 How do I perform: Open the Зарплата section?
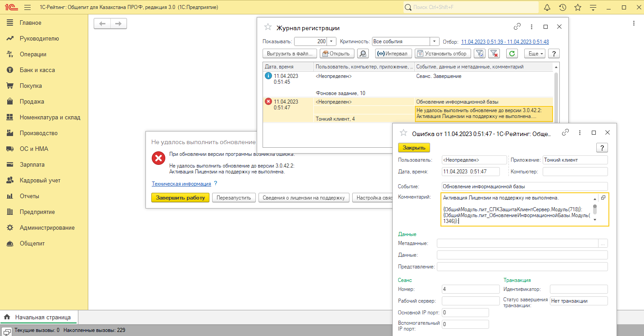point(32,165)
